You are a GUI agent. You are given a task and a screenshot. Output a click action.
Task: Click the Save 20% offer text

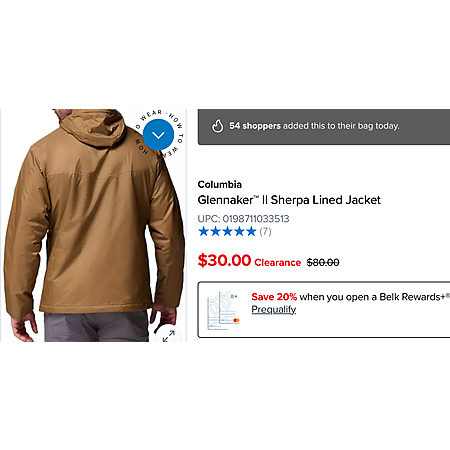274,297
